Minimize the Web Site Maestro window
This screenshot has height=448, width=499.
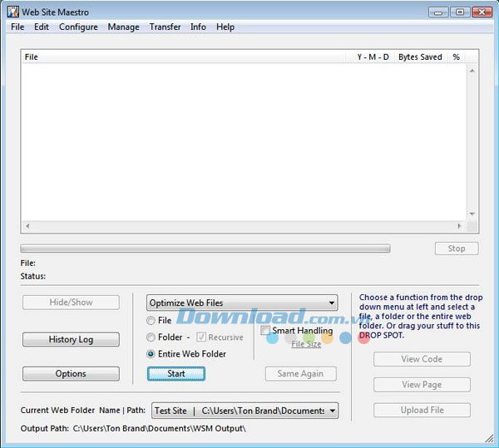(438, 12)
